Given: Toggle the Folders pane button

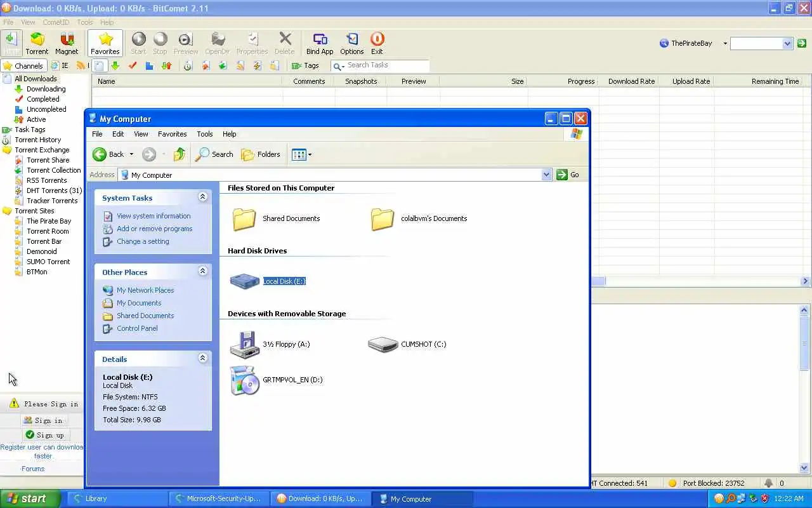Looking at the screenshot, I should [x=261, y=154].
